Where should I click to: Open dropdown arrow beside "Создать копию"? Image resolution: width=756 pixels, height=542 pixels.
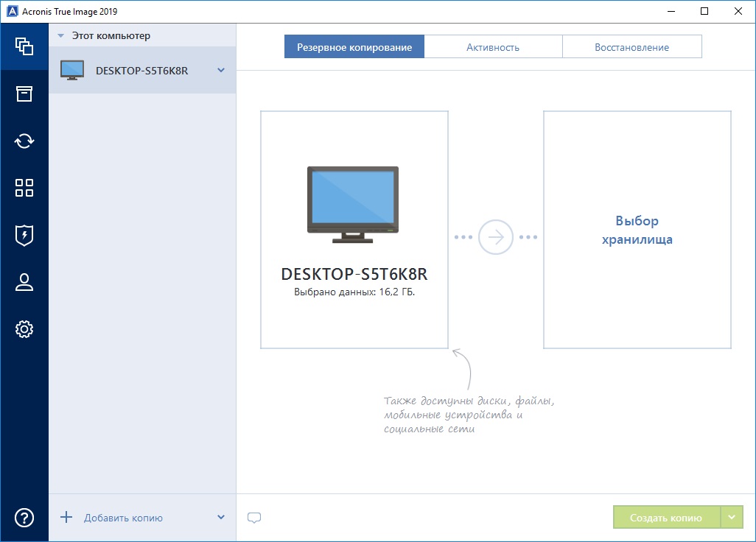click(x=731, y=518)
